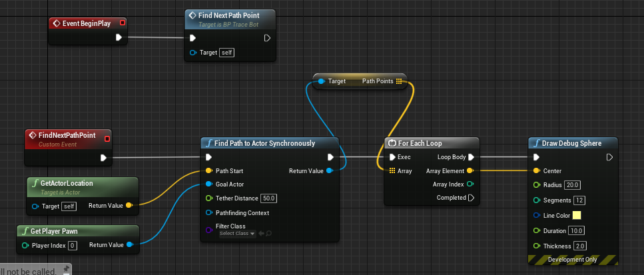Click FindNextPathPoint custom event delegate pin
The image size is (644, 275).
(107, 138)
